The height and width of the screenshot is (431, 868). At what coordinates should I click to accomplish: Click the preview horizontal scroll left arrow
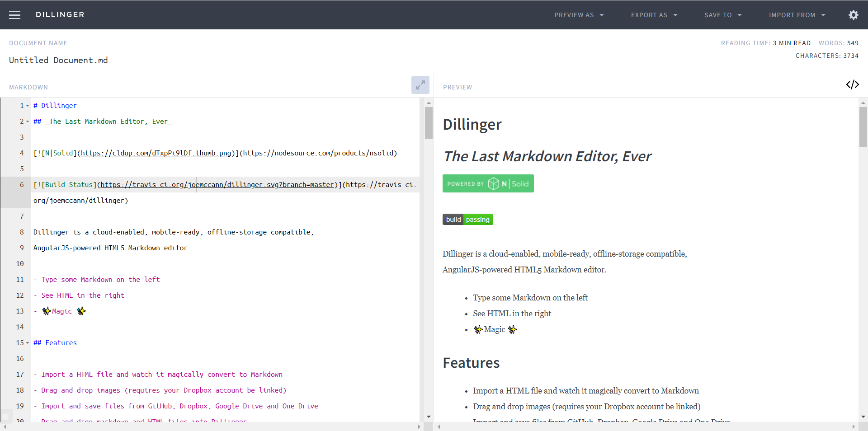click(x=439, y=426)
